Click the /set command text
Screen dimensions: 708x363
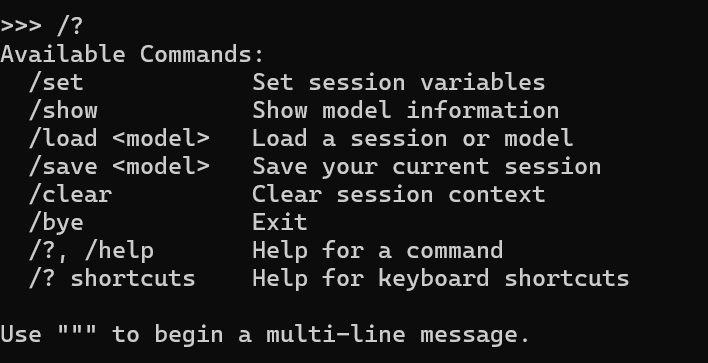click(x=56, y=83)
